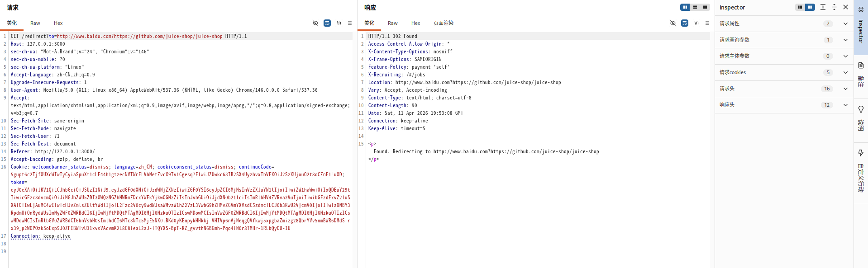Toggle the \n display button in request pane
The width and height of the screenshot is (868, 268).
[x=339, y=23]
